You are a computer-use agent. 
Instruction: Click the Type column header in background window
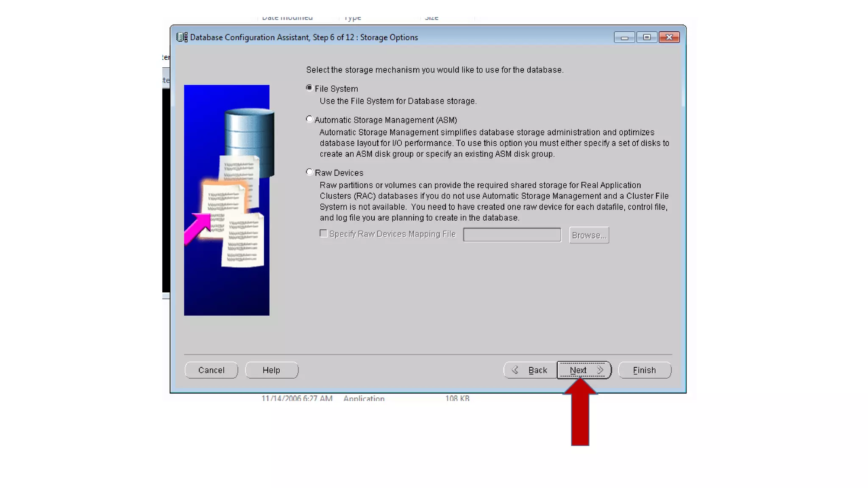353,18
